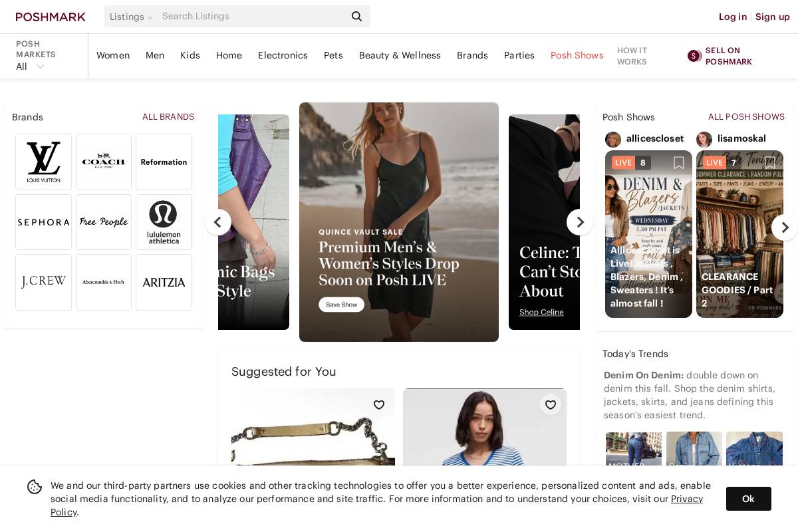Open the Electronics menu

(x=283, y=55)
